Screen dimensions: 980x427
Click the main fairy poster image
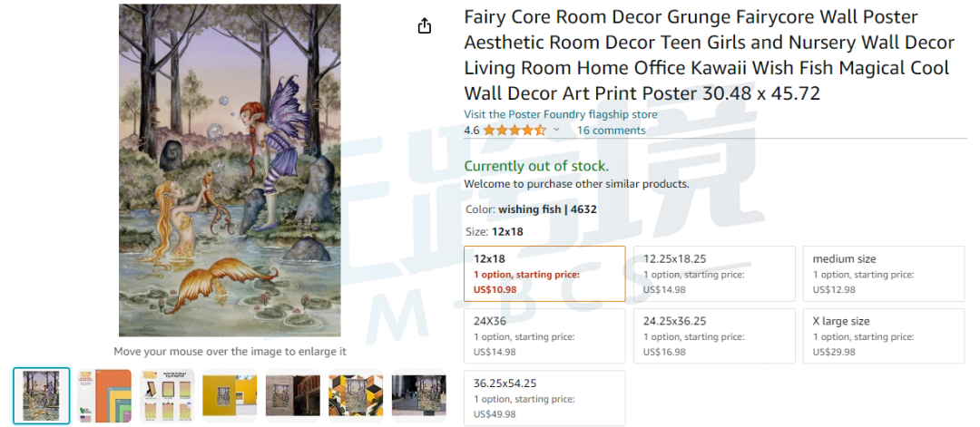click(230, 170)
